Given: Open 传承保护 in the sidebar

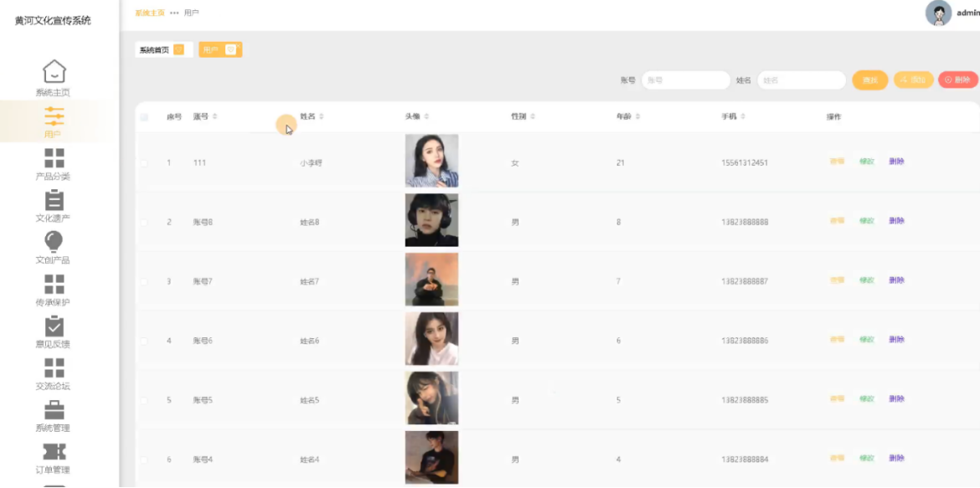Looking at the screenshot, I should [x=53, y=290].
